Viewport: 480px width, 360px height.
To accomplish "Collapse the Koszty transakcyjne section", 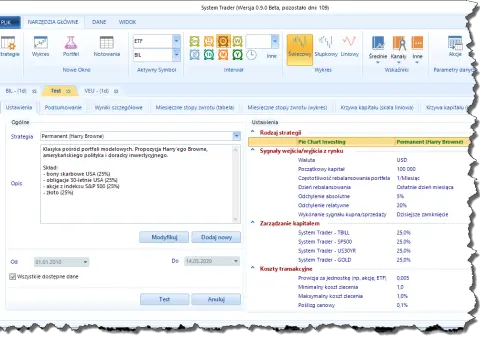I will point(253,268).
